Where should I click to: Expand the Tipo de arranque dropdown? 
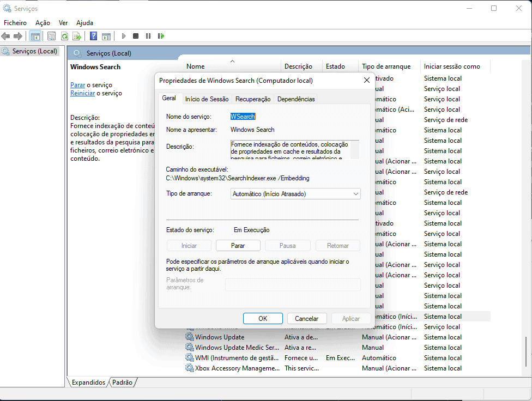(295, 194)
